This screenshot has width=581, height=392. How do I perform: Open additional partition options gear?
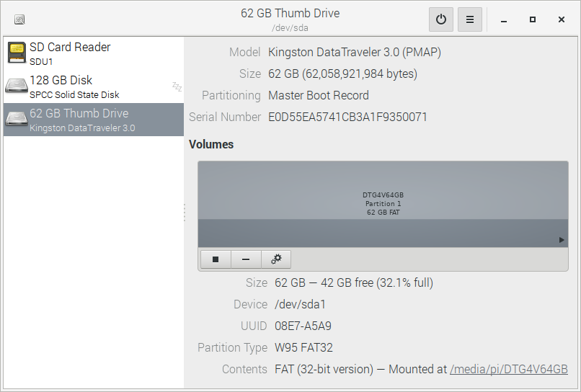tap(276, 259)
